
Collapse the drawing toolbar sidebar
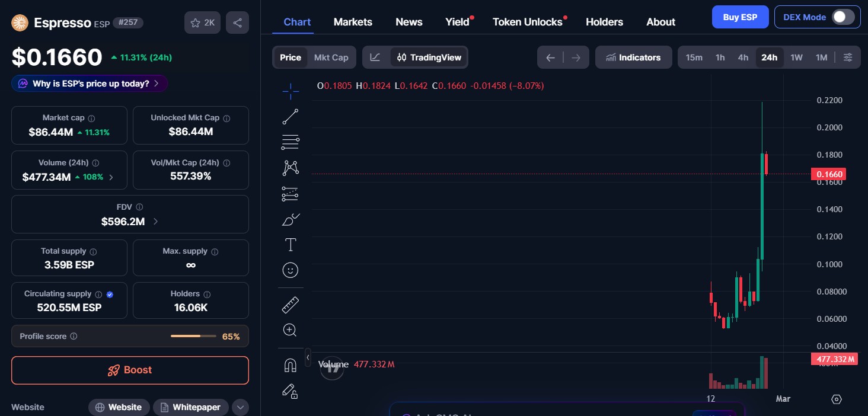(x=308, y=357)
